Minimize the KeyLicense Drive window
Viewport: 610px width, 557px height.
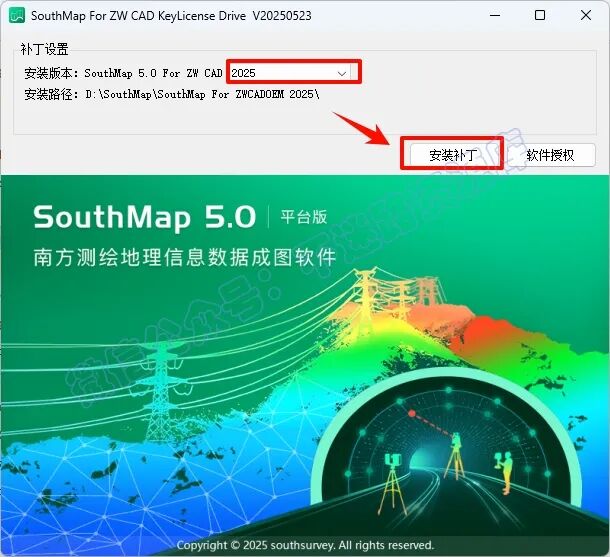495,16
